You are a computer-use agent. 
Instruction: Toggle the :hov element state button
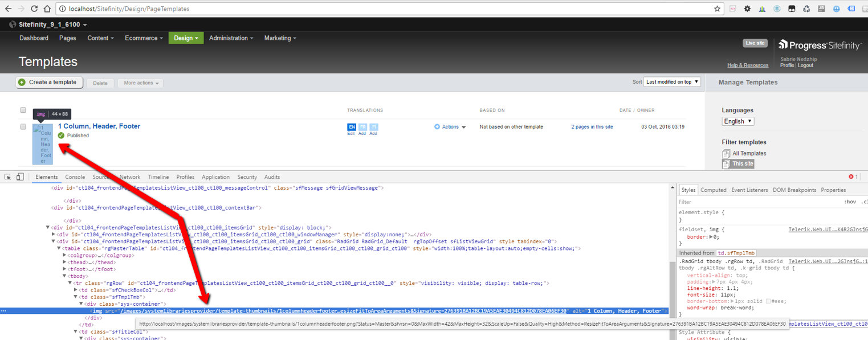tap(850, 202)
